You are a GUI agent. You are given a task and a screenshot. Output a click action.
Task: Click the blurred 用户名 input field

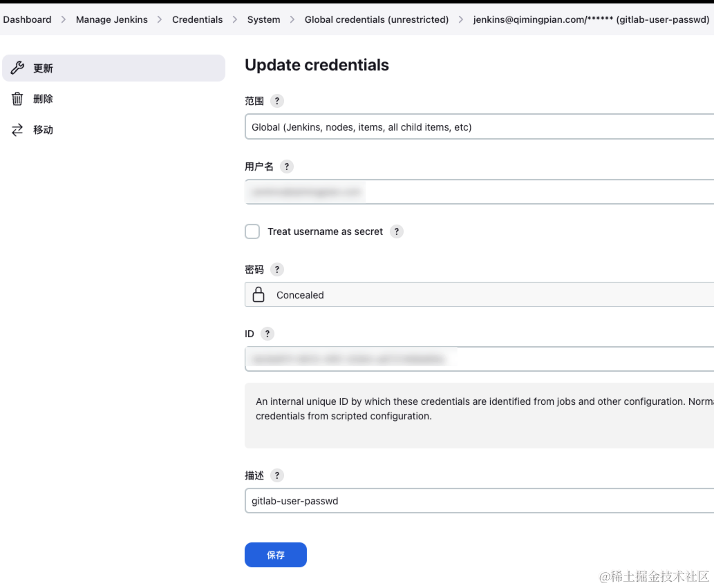pyautogui.click(x=480, y=192)
